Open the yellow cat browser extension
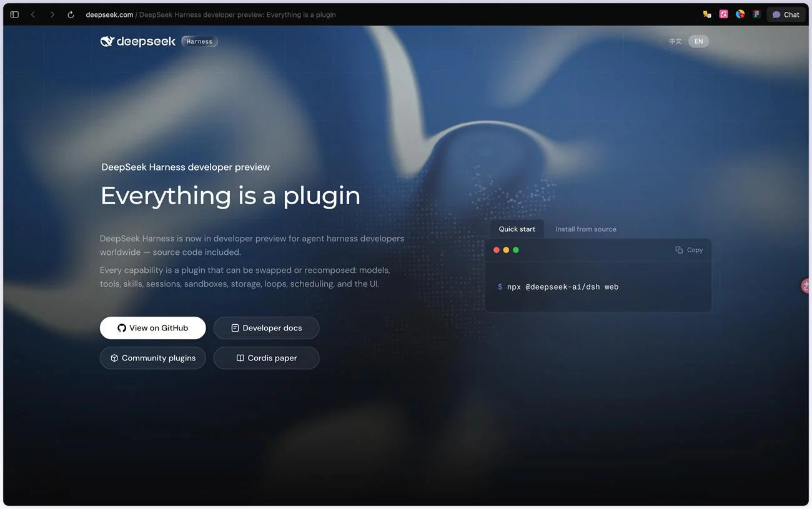 [x=707, y=14]
